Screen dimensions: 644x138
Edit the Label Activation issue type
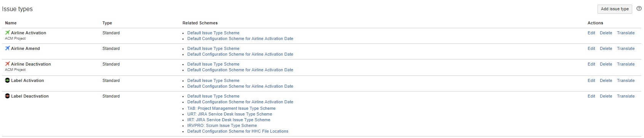tap(591, 81)
